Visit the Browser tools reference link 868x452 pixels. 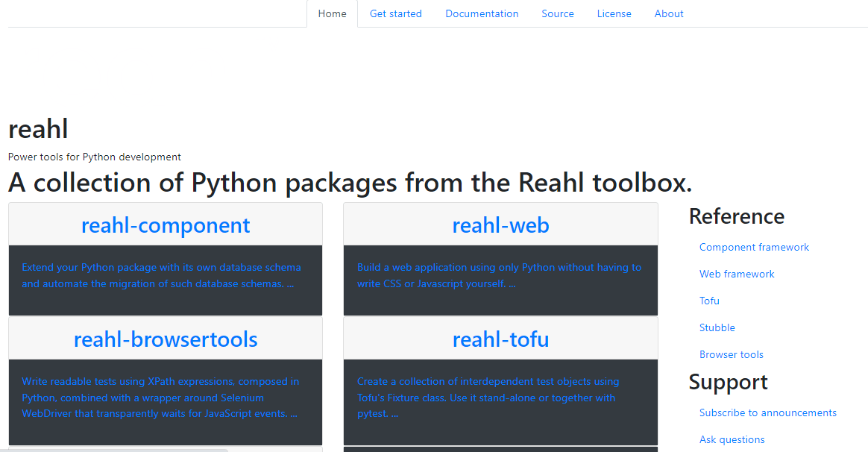pos(731,354)
